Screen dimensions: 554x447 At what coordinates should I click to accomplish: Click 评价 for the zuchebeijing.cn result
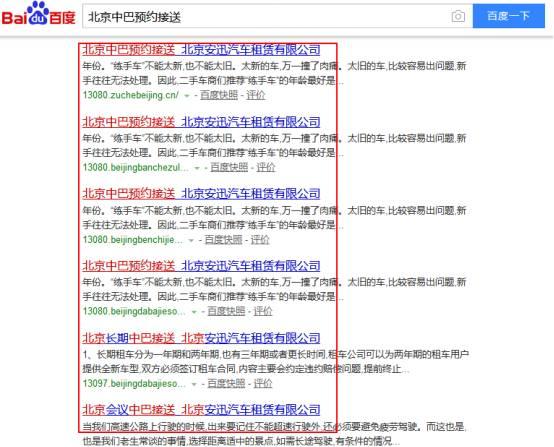point(255,95)
